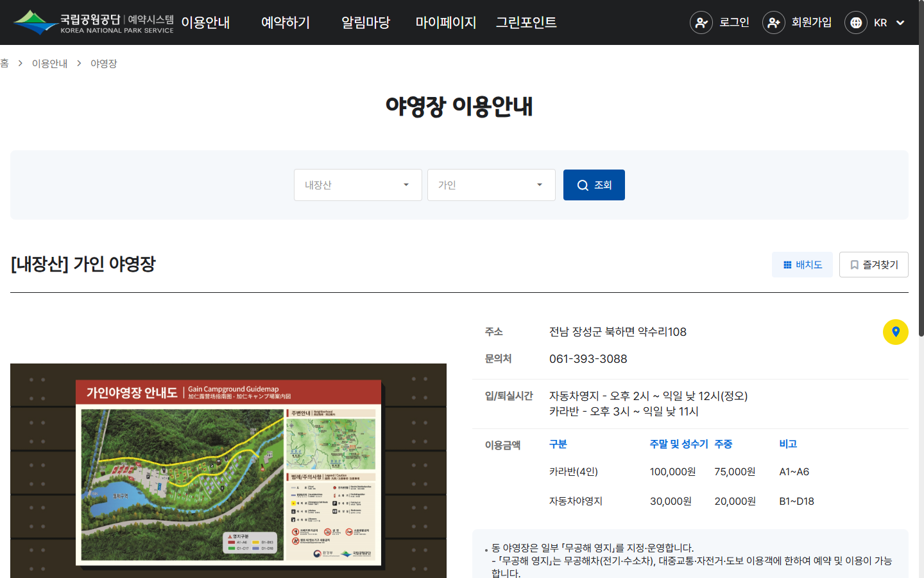The image size is (924, 578).
Task: Click the login person icon
Action: [x=701, y=22]
